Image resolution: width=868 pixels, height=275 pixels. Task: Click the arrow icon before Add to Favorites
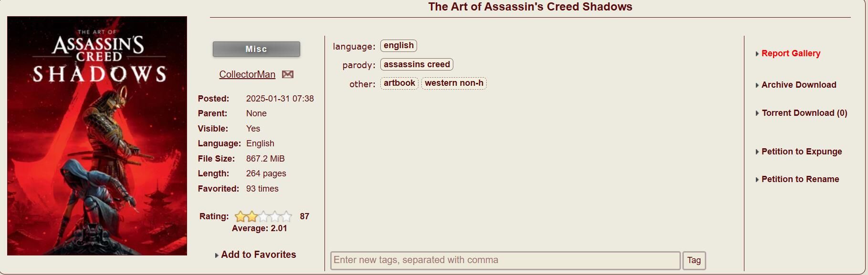pyautogui.click(x=217, y=255)
